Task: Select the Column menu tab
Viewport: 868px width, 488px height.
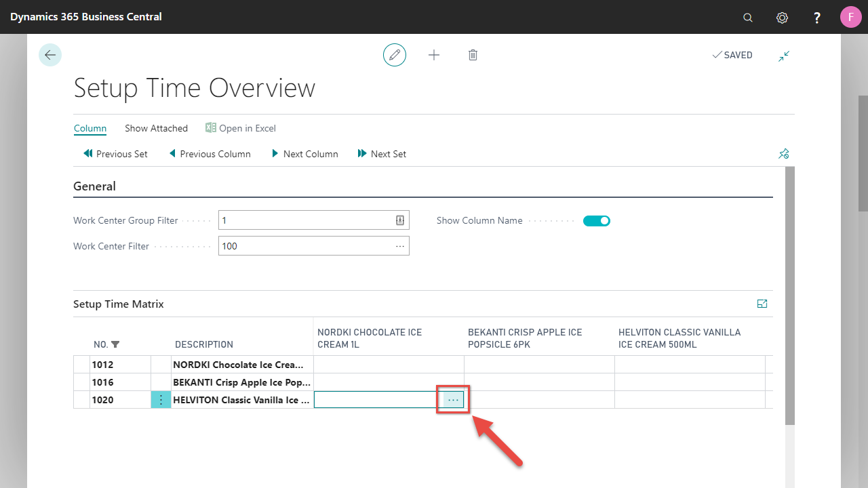Action: coord(90,128)
